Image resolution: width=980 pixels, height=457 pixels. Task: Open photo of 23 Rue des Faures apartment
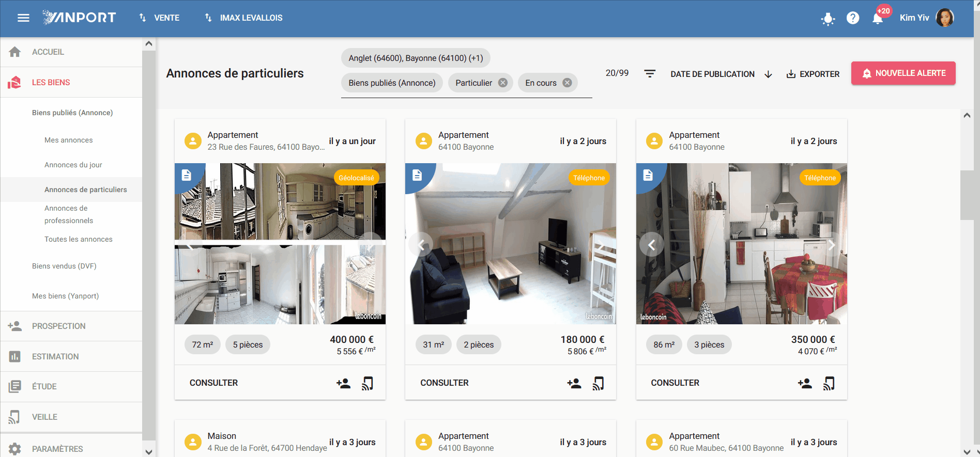tap(280, 244)
